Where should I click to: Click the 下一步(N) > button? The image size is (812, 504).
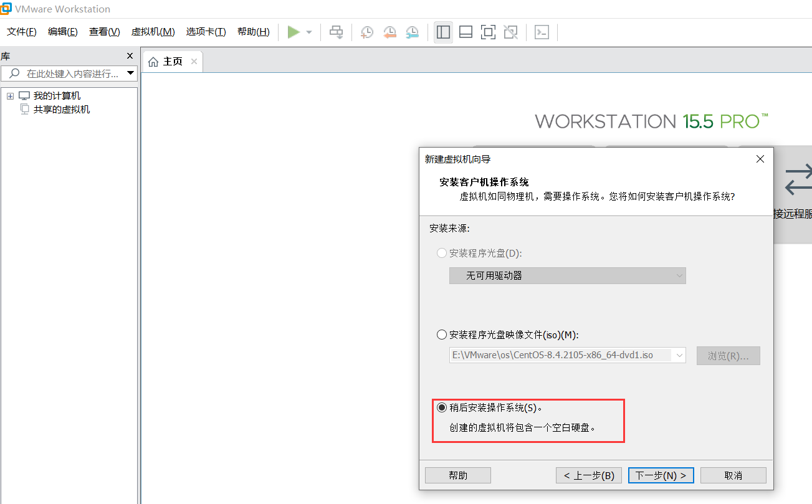tap(661, 475)
